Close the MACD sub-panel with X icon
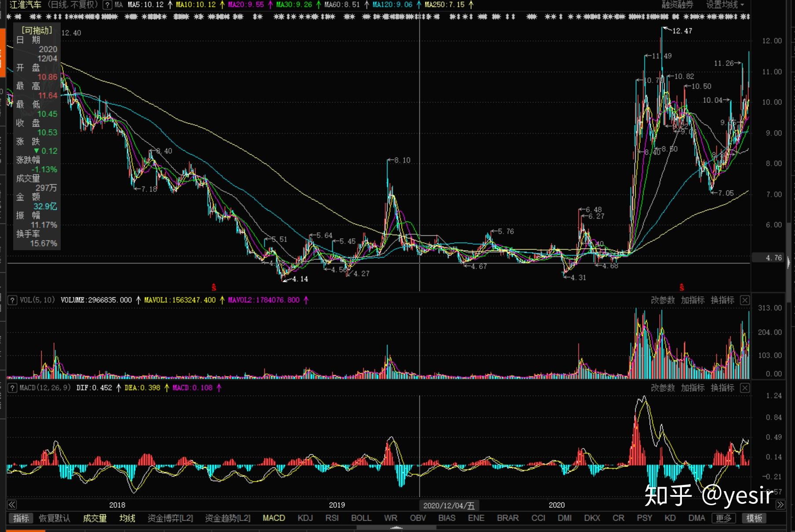 click(744, 388)
